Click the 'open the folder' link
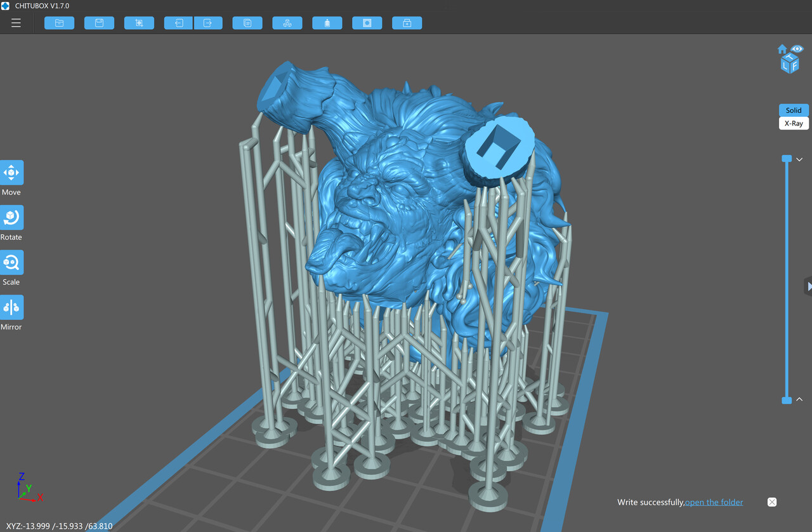Viewport: 812px width, 532px height. 714,502
